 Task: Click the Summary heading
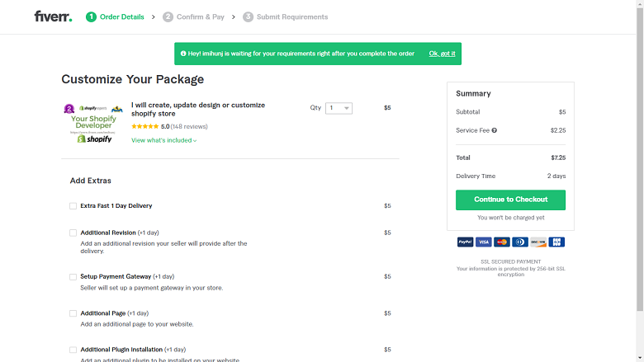[x=473, y=93]
